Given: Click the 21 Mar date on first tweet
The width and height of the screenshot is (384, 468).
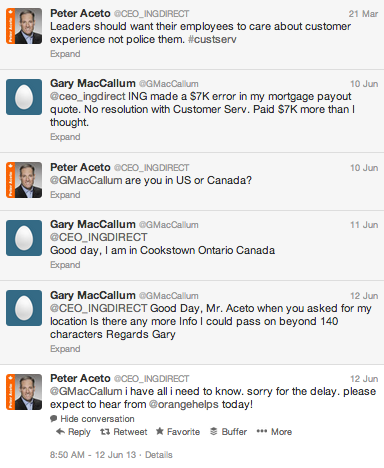Looking at the screenshot, I should click(x=363, y=14).
